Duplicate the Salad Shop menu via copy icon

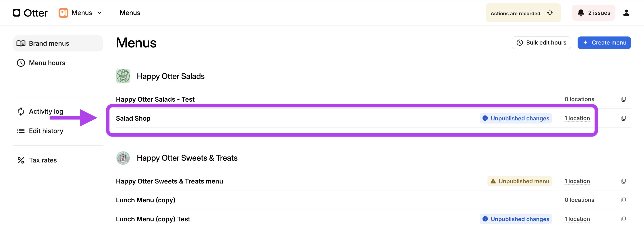(x=623, y=118)
